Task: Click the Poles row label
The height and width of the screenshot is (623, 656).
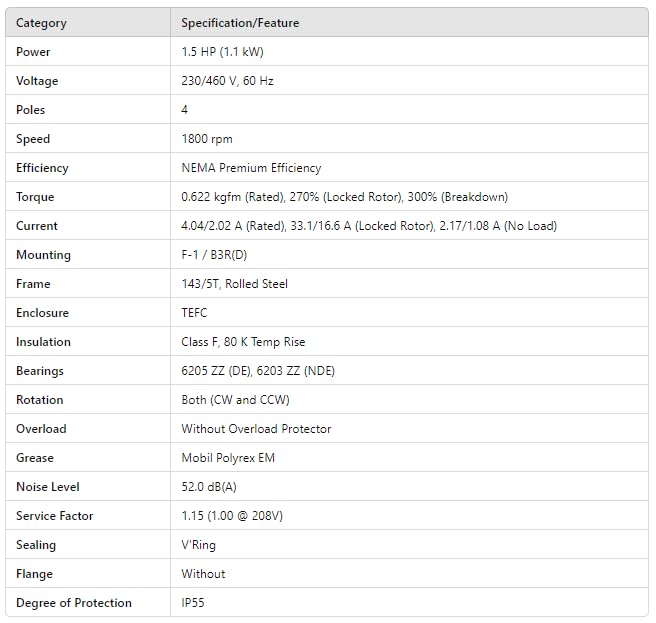Action: pos(31,110)
